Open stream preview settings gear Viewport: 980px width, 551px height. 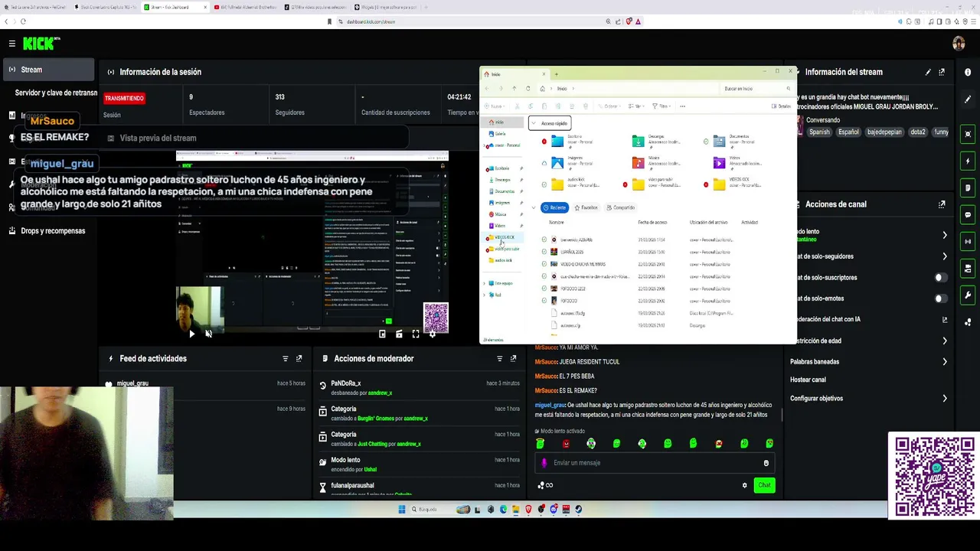click(432, 334)
